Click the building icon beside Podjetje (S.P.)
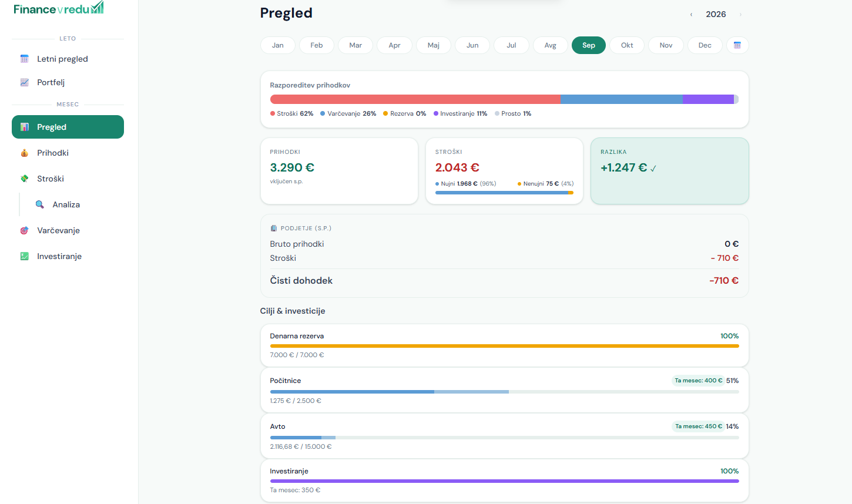This screenshot has width=852, height=504. click(x=274, y=228)
